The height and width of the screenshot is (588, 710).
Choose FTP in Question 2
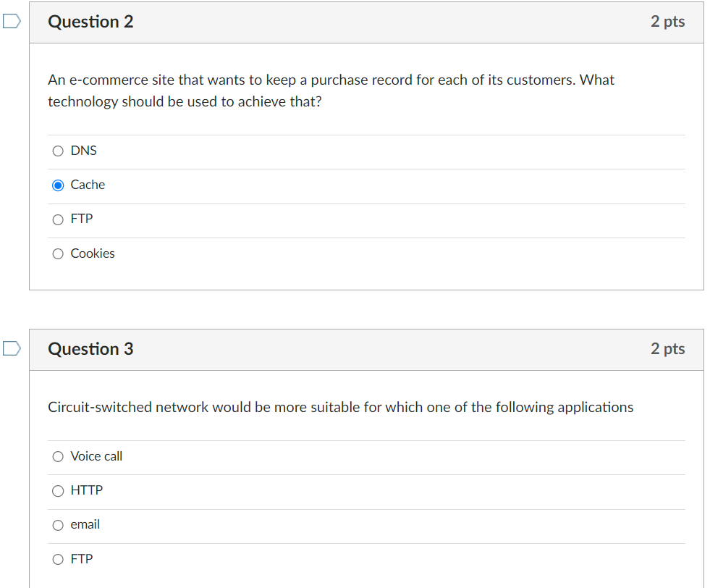58,219
